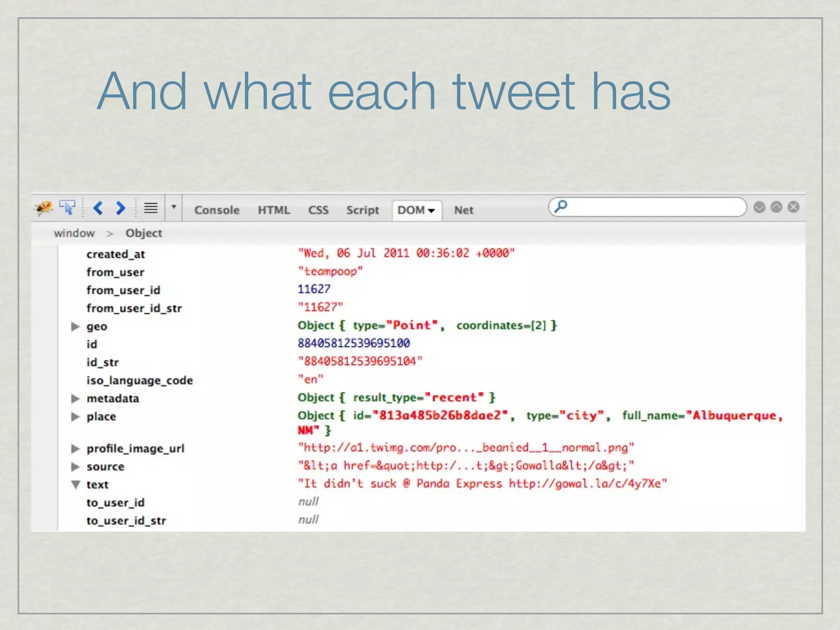The image size is (840, 630).
Task: Click the multiline command list icon
Action: (151, 208)
